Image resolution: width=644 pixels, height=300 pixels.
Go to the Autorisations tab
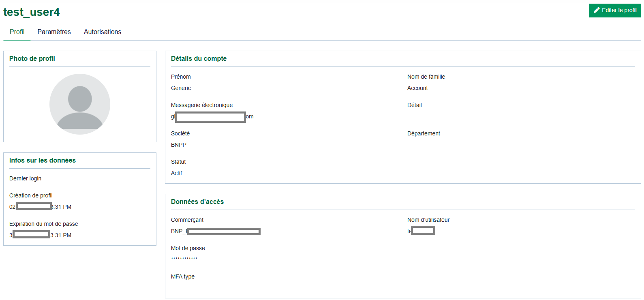[103, 32]
